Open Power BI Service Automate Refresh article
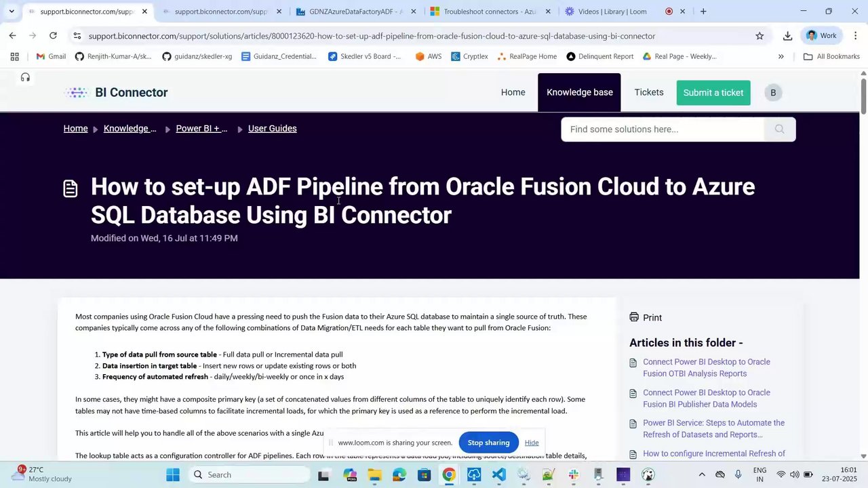 [x=713, y=428]
